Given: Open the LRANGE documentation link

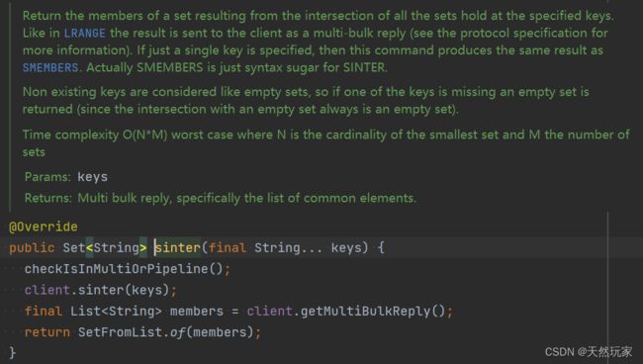Looking at the screenshot, I should 84,34.
